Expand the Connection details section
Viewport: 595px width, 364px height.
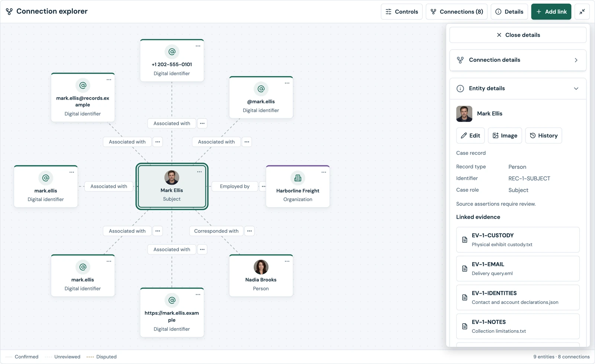coord(518,60)
